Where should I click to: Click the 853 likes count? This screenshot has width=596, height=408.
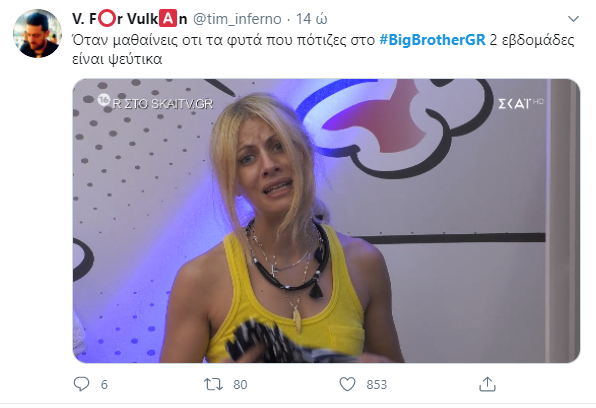click(x=376, y=384)
